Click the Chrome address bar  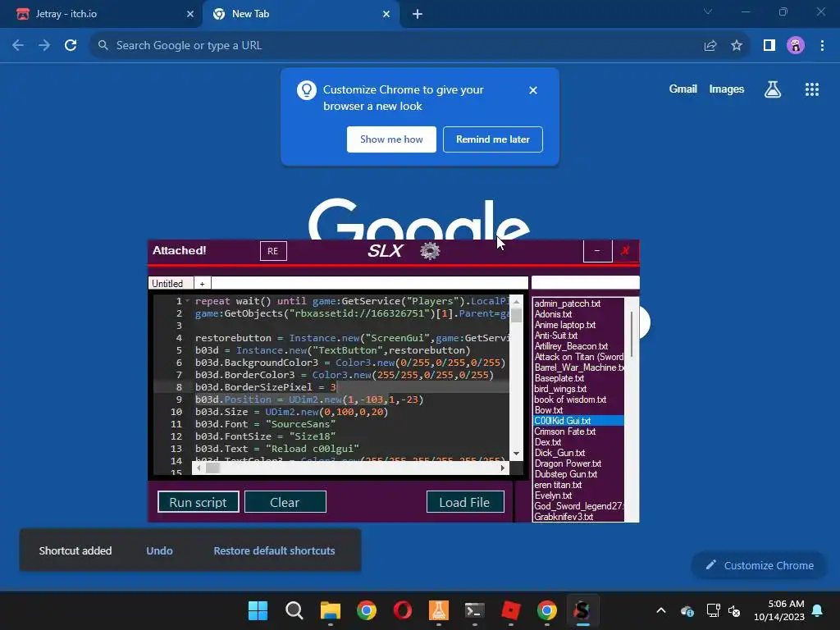pos(396,46)
